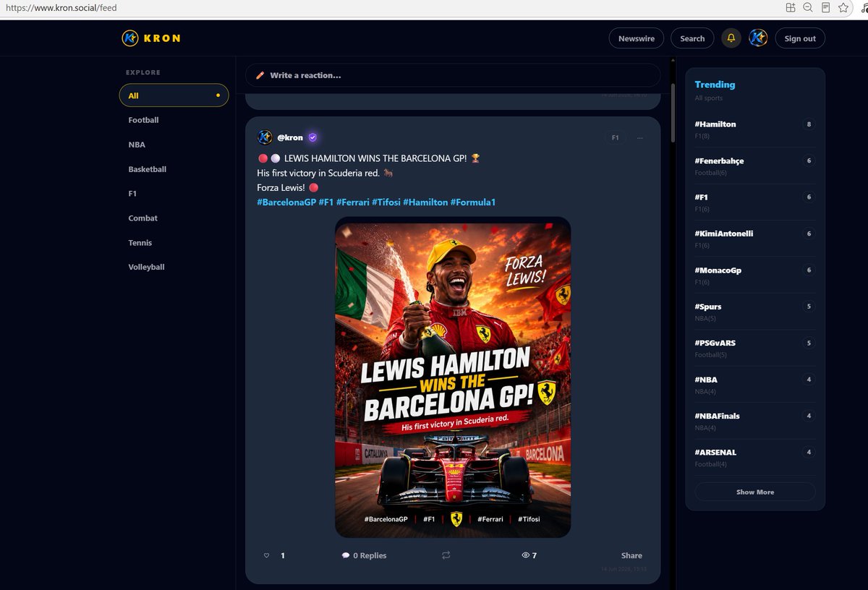868x590 pixels.
Task: Click the browser apps grid icon
Action: click(791, 7)
